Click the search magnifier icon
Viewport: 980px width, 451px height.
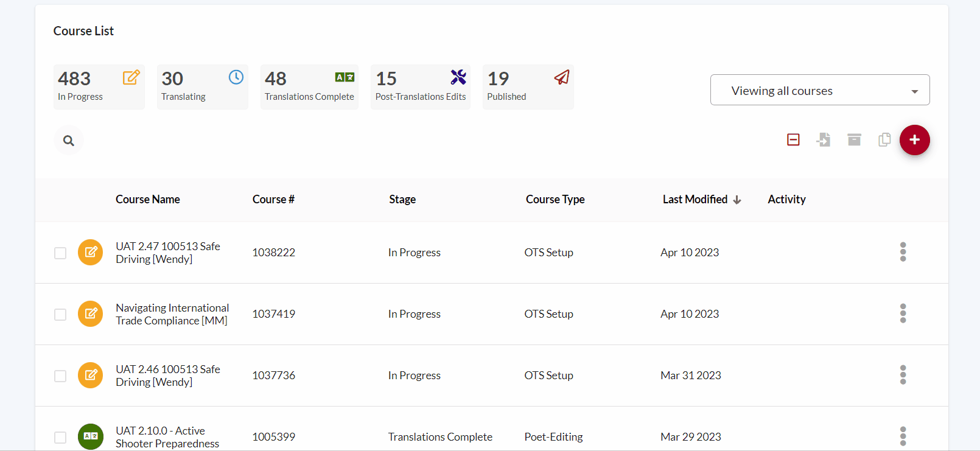(69, 141)
